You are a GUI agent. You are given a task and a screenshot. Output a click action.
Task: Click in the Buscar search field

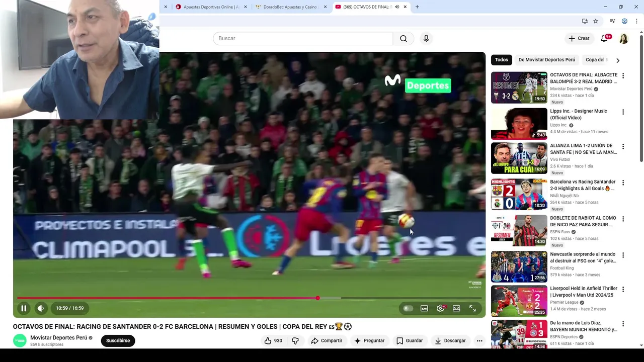point(303,39)
